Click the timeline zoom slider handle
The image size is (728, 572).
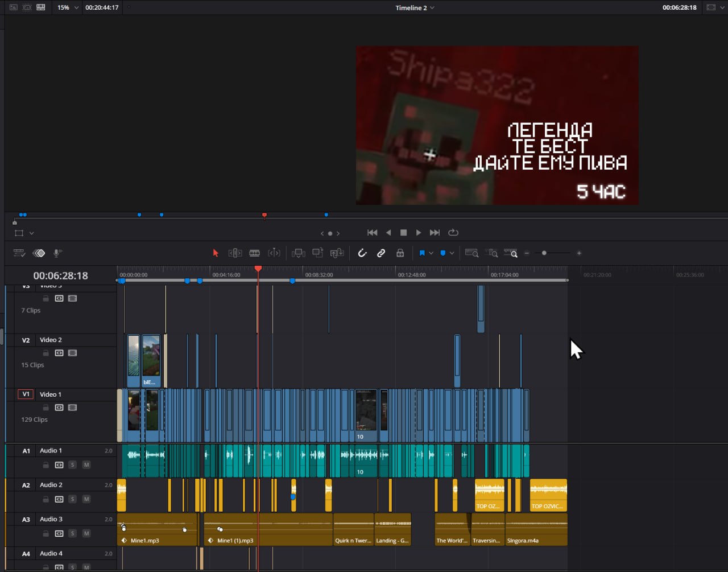coord(544,253)
